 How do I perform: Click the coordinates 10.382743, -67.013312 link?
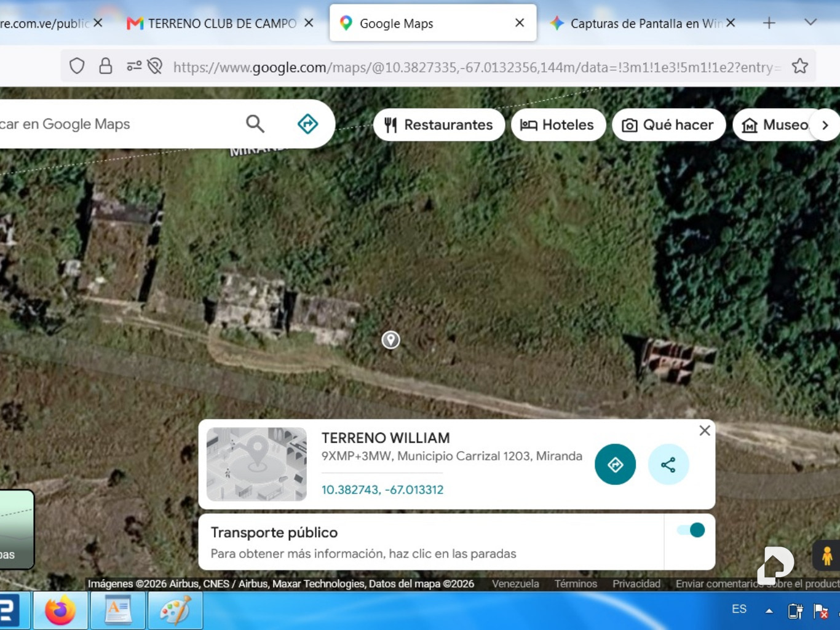tap(382, 490)
